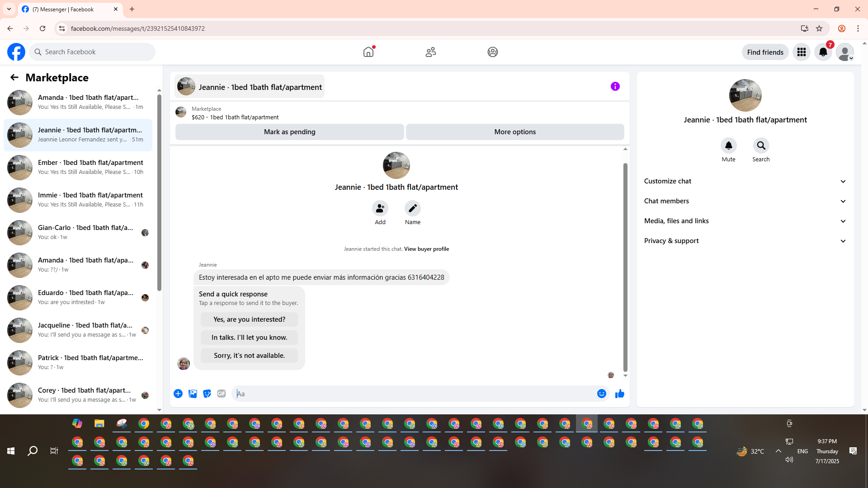Click Mark as pending button
The height and width of the screenshot is (488, 868).
(x=290, y=132)
